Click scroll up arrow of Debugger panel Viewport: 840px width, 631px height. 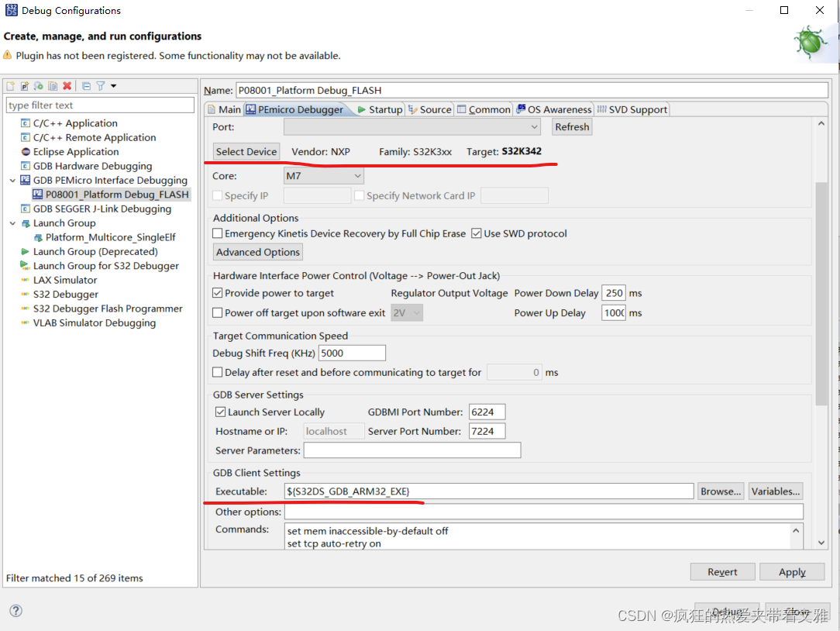click(x=821, y=123)
